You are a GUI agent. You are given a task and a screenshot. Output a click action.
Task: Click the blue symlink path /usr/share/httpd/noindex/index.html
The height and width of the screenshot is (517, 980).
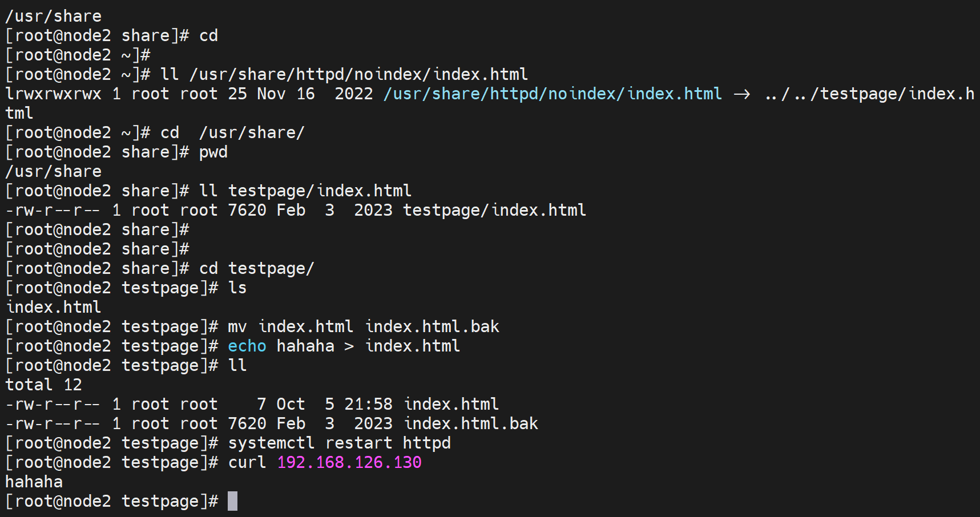552,94
